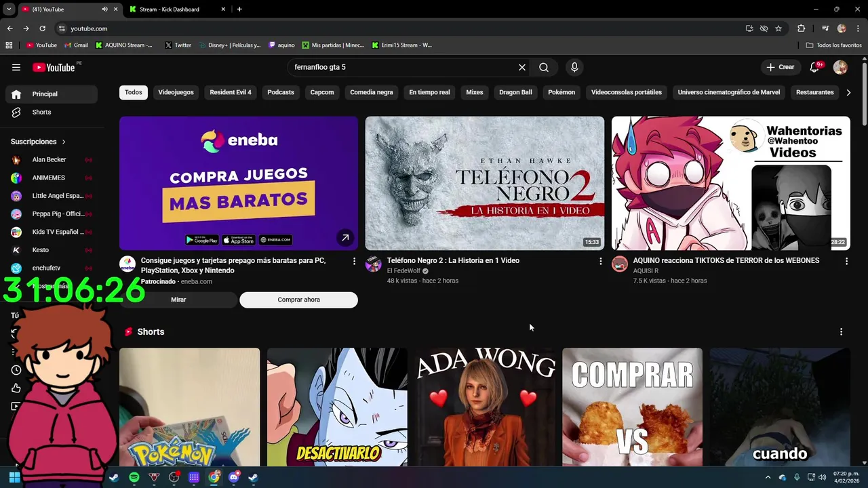Mute the YouTube tab via its speaker icon
Screen dimensions: 868x488
(x=104, y=9)
